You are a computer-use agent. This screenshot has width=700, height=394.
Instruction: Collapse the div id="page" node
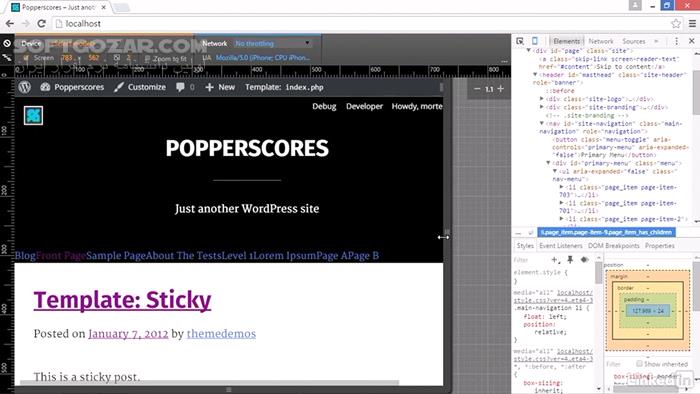[529, 50]
